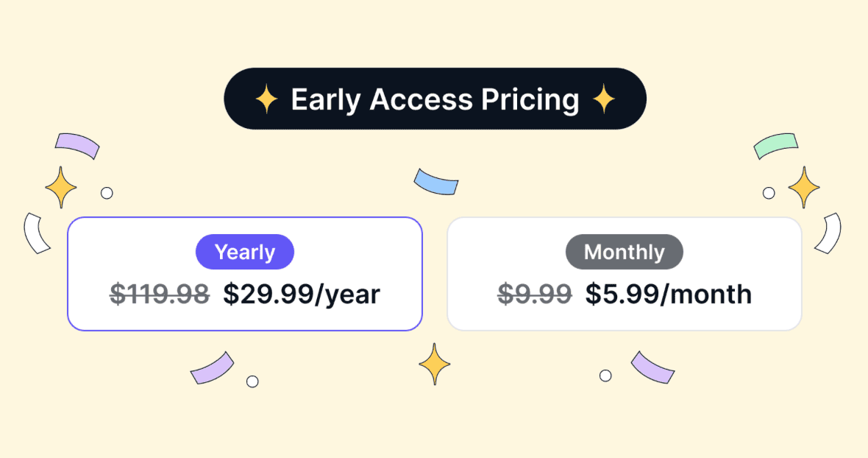Image resolution: width=868 pixels, height=458 pixels.
Task: Select the Yearly plan badge
Action: point(245,253)
